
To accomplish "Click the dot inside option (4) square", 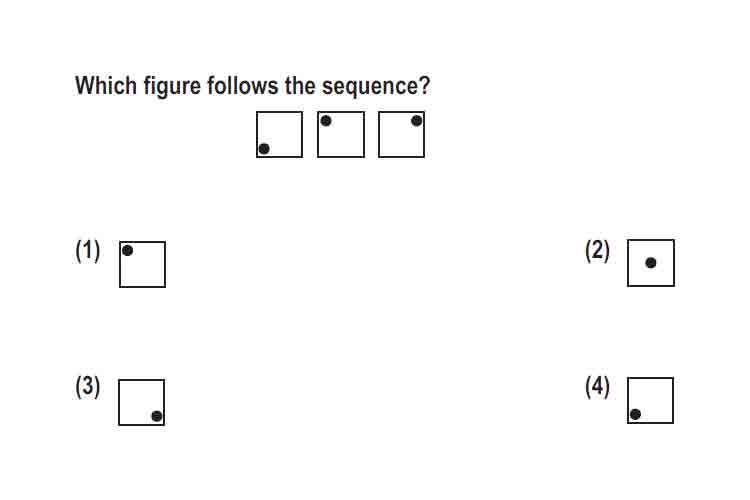I will click(635, 414).
